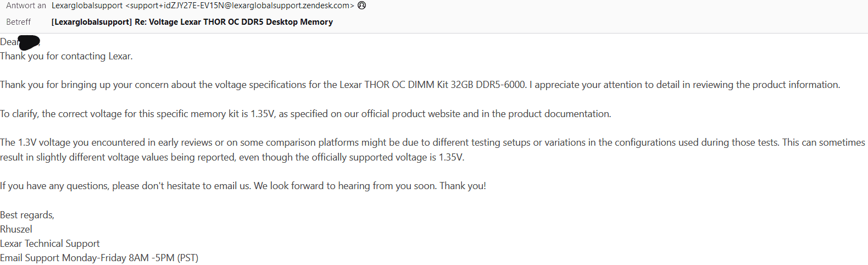The height and width of the screenshot is (265, 868).
Task: Click the "Email Support Monday-Friday" hours line
Action: pos(99,258)
